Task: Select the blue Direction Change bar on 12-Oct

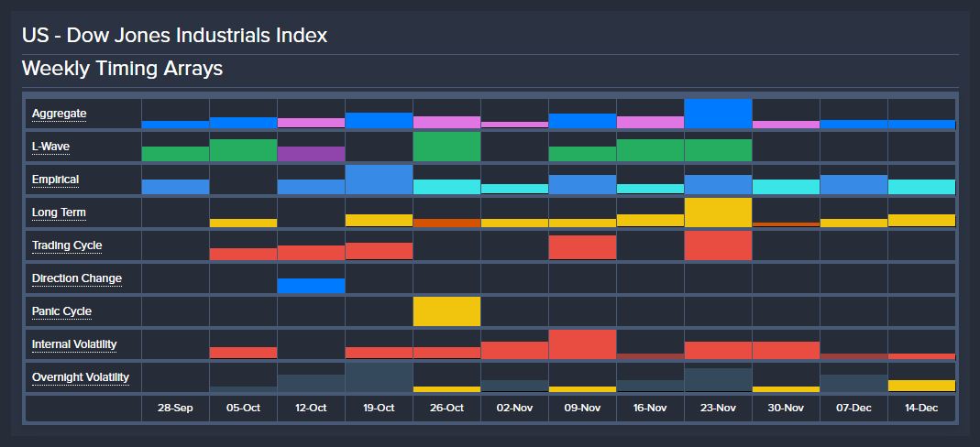Action: [312, 286]
